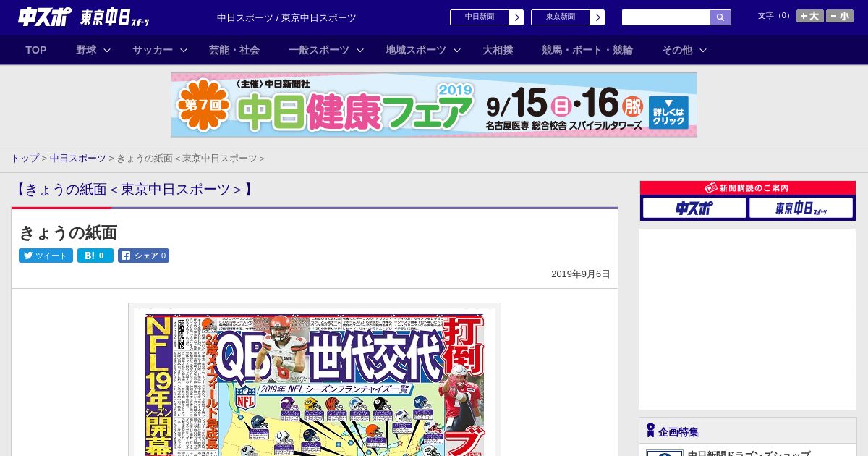Click 詳しくはクリック button on banner
This screenshot has height=456, width=868.
(x=668, y=112)
